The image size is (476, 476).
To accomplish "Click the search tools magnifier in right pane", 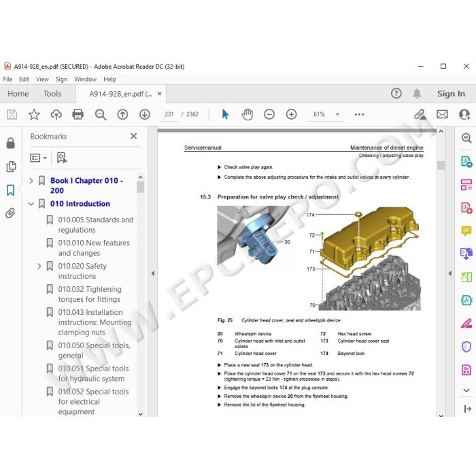I will tap(466, 138).
